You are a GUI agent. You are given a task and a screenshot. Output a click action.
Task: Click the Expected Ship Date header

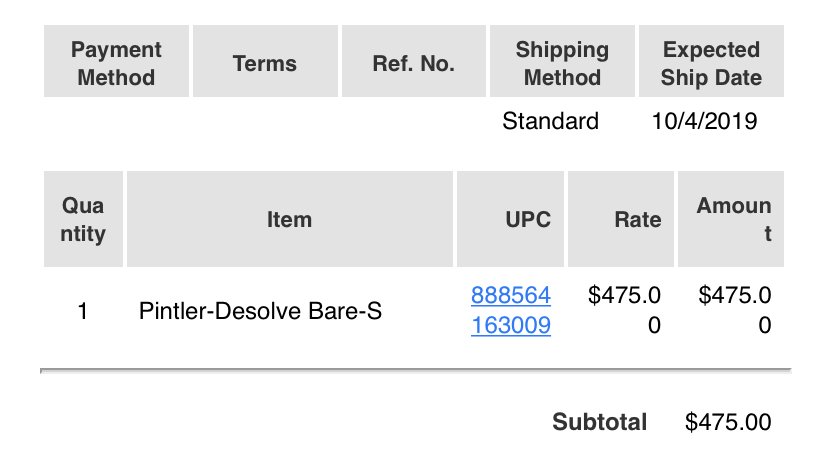click(711, 61)
